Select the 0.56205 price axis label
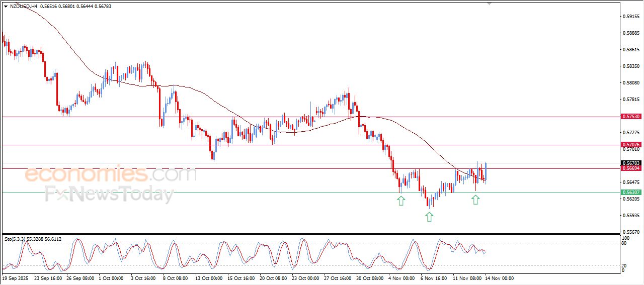Viewport: 644px width, 285px height. coord(631,199)
